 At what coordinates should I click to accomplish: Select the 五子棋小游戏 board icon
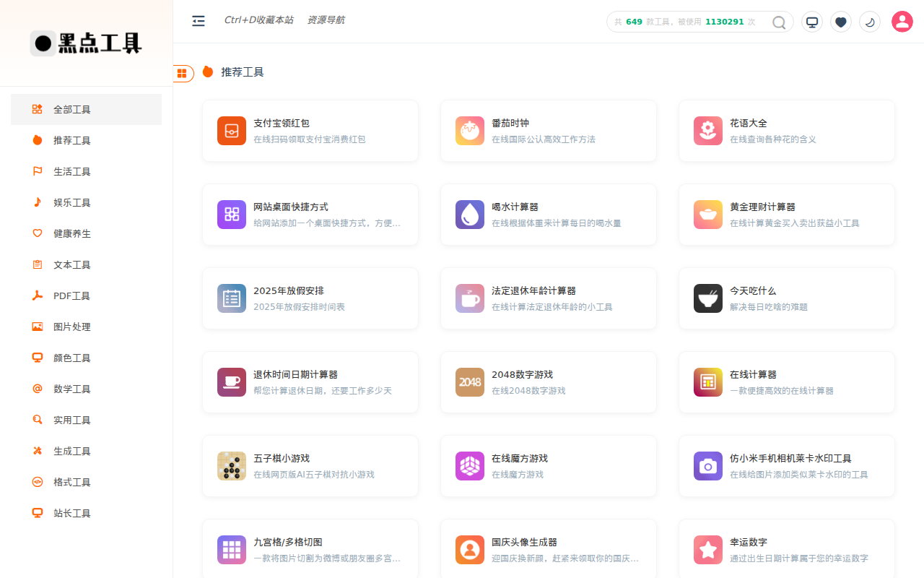[231, 466]
